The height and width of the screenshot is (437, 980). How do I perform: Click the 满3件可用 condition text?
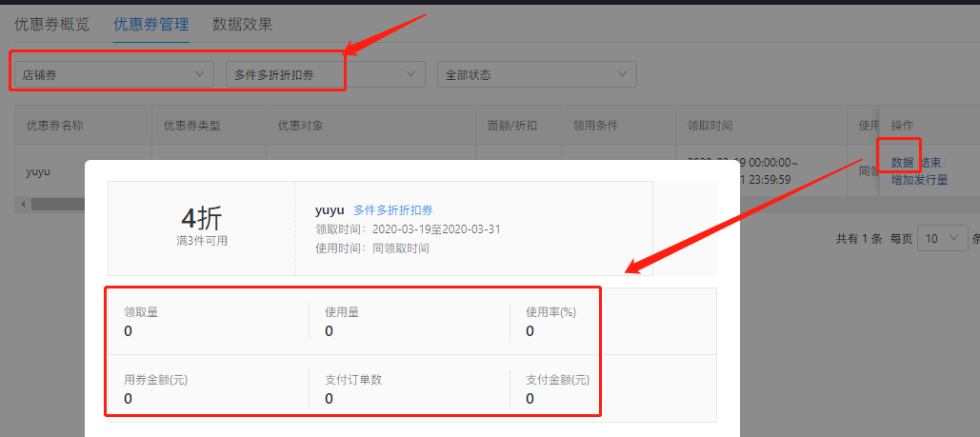tap(201, 241)
